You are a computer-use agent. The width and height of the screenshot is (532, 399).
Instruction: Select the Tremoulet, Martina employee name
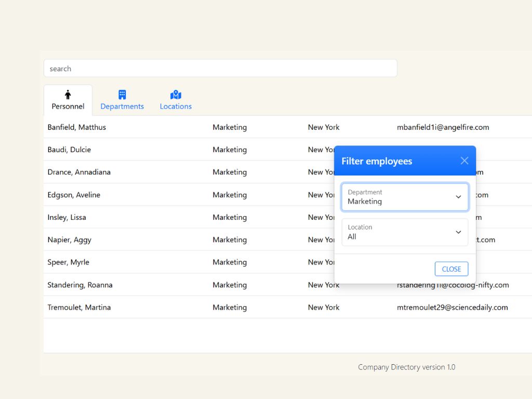coord(79,308)
